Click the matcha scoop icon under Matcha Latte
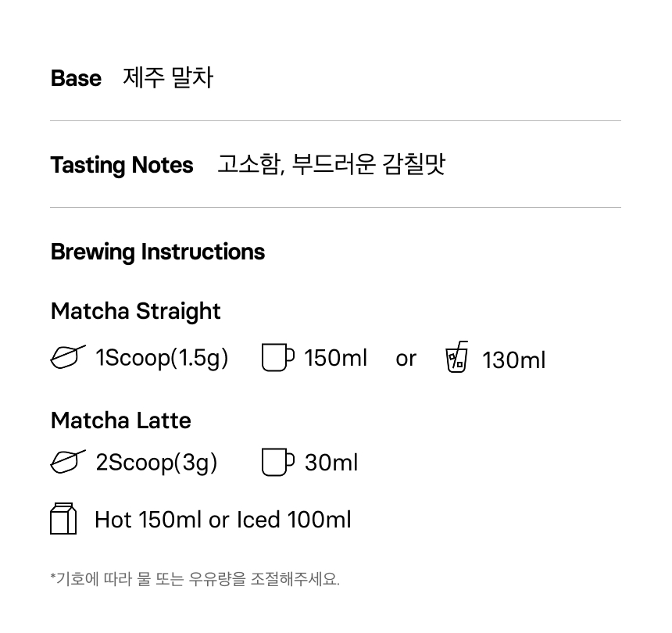The width and height of the screenshot is (672, 633). 68,462
